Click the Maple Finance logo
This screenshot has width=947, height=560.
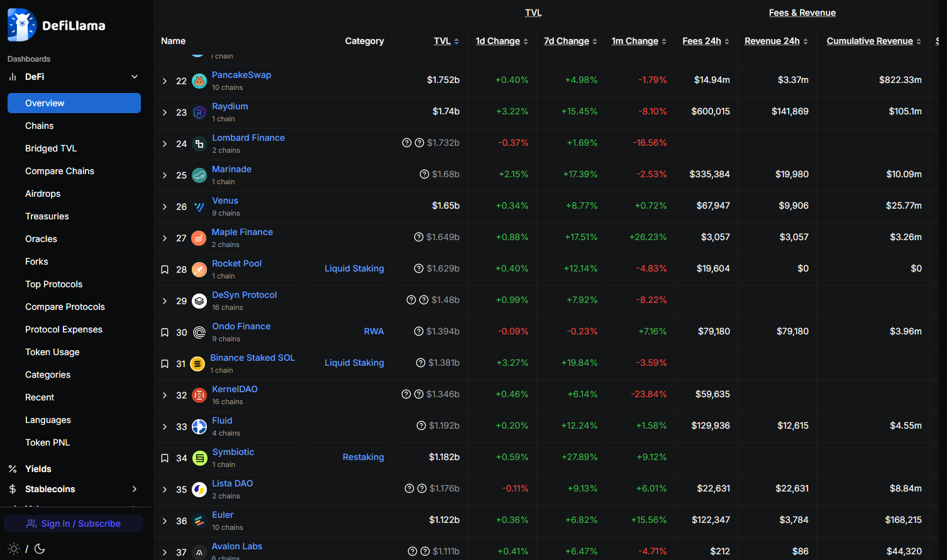(x=199, y=238)
